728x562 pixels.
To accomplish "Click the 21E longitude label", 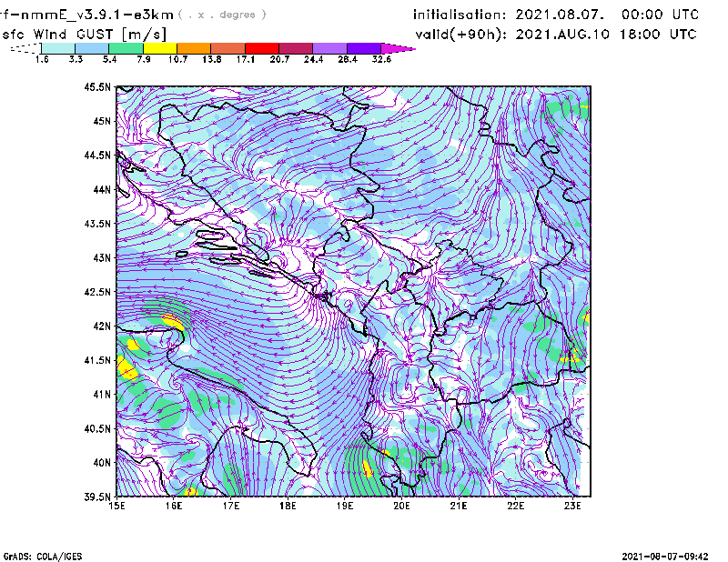I will (x=459, y=506).
